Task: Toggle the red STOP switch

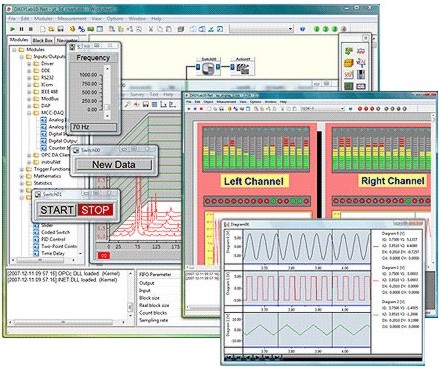Action: 95,210
